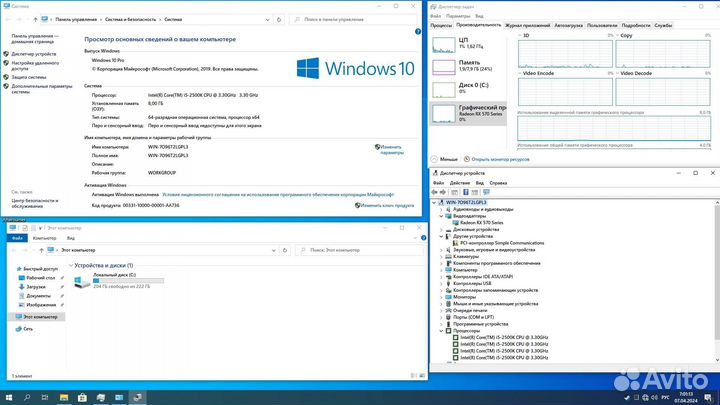Click the up arrow in Этот компьютер window
The width and height of the screenshot is (720, 405).
[x=41, y=250]
